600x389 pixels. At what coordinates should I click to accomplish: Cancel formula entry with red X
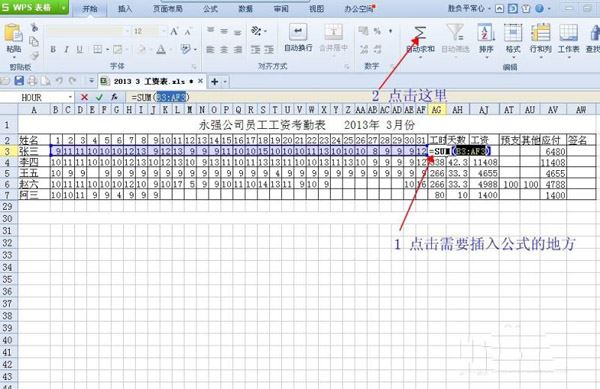point(85,97)
